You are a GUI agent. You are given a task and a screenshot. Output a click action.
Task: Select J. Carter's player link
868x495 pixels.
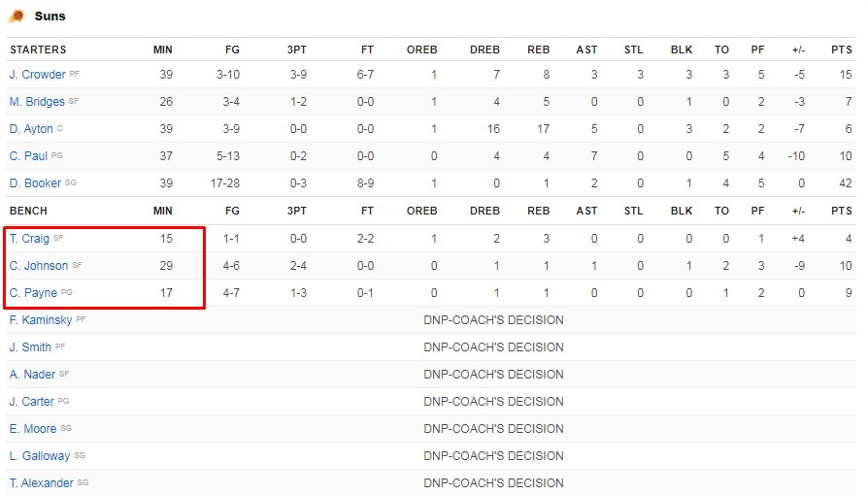pos(32,402)
